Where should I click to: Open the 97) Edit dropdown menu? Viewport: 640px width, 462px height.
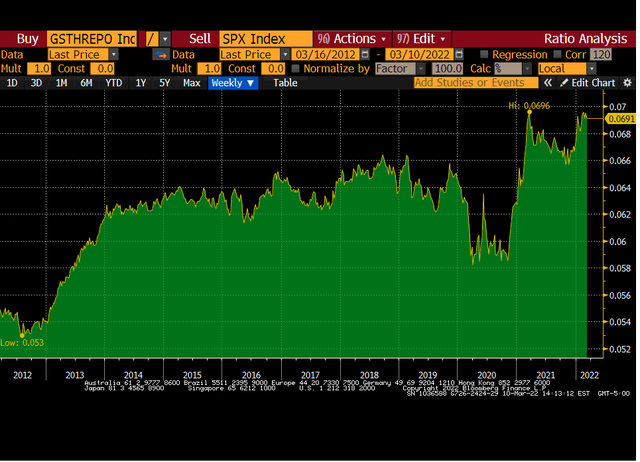click(x=422, y=39)
